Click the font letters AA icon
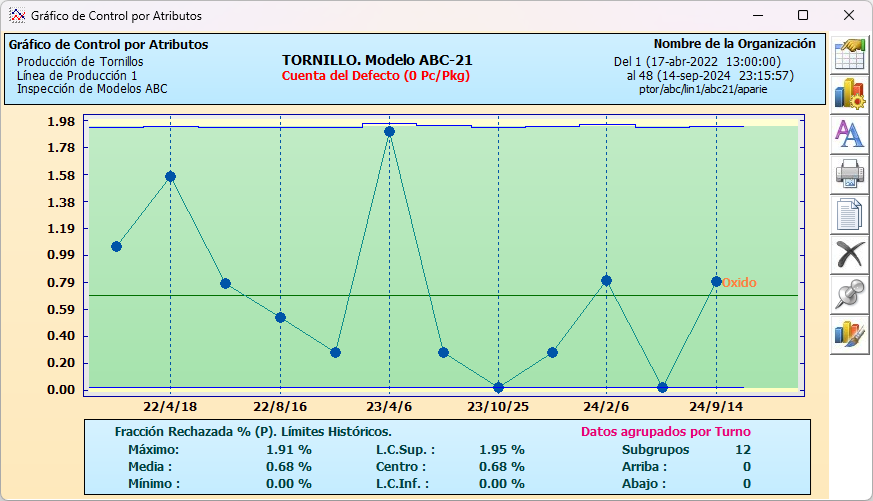This screenshot has width=873, height=501. point(849,133)
